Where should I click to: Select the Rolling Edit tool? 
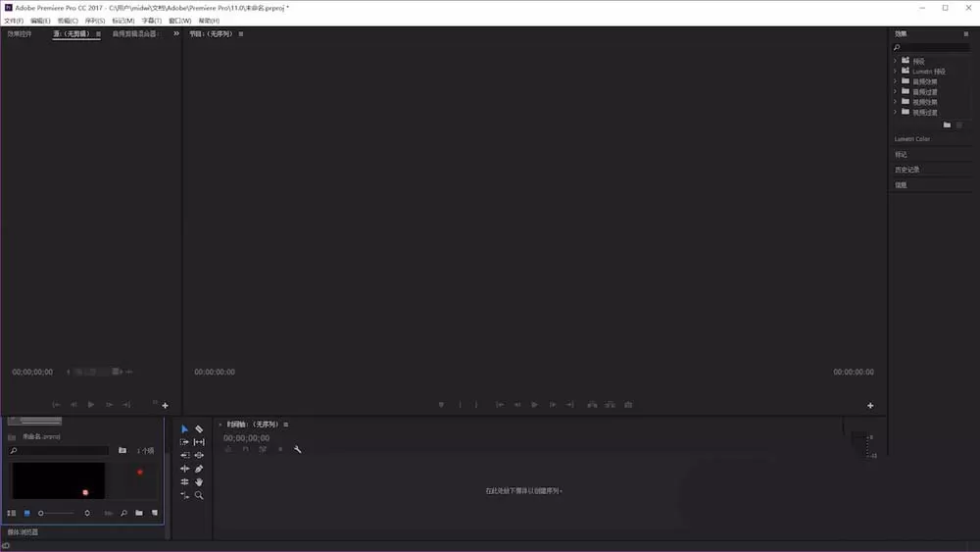(x=184, y=481)
